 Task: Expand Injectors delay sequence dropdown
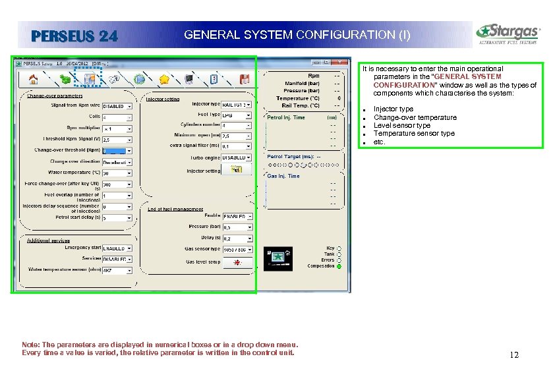[x=129, y=207]
